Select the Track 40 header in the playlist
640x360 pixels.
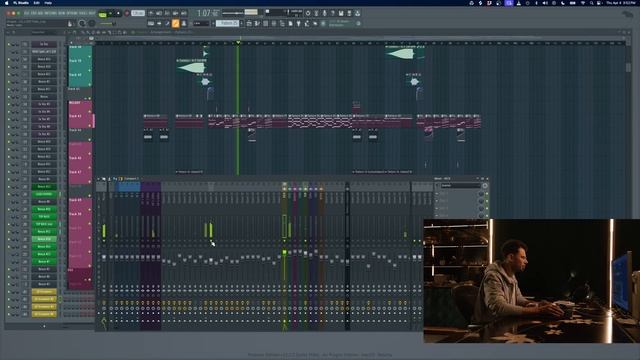[80, 79]
